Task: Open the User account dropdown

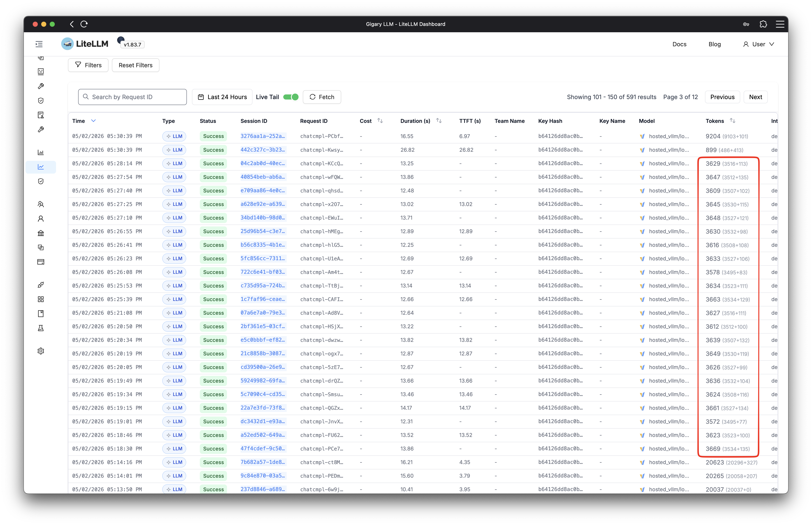Action: coord(758,44)
